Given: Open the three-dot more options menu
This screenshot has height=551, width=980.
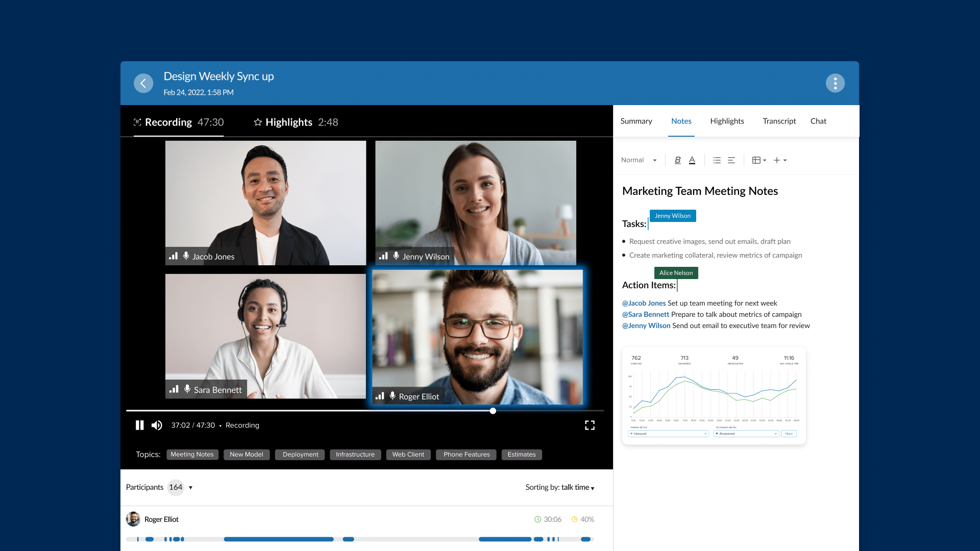Looking at the screenshot, I should (x=835, y=83).
